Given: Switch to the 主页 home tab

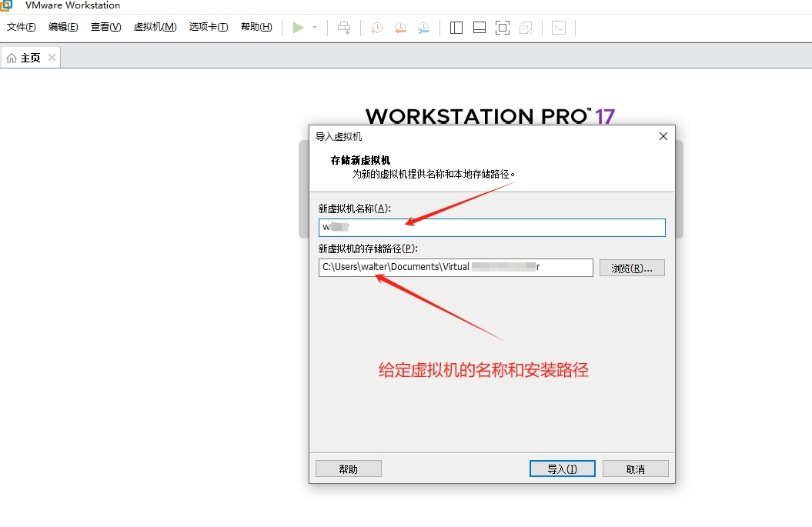Looking at the screenshot, I should pos(25,58).
